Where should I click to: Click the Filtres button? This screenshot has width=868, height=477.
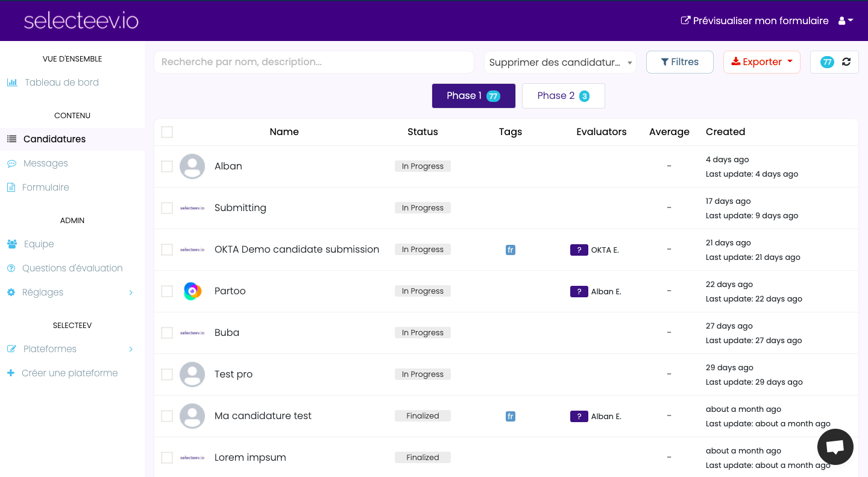click(679, 62)
